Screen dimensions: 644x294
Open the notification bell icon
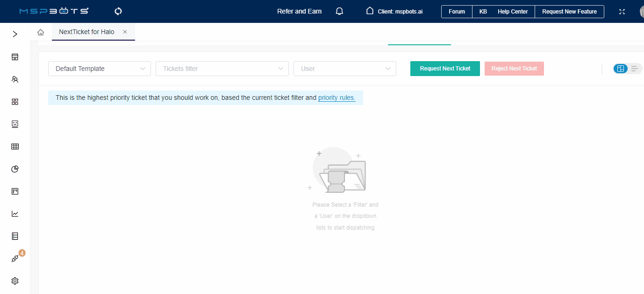pyautogui.click(x=339, y=11)
